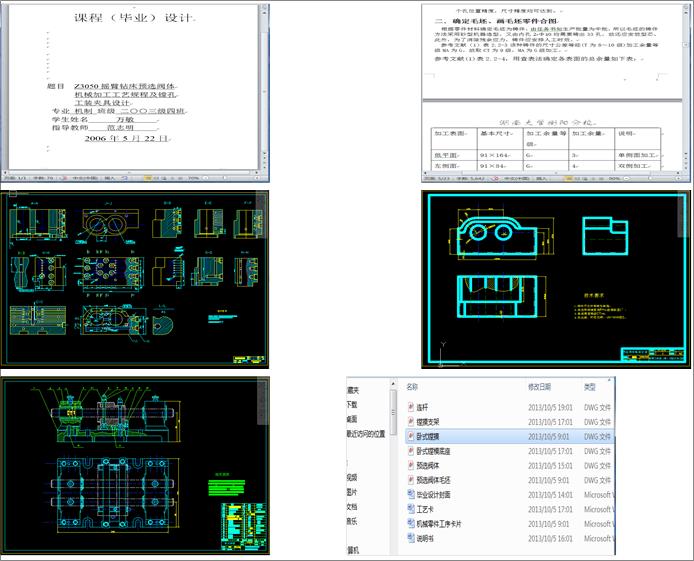Image resolution: width=694 pixels, height=561 pixels.
Task: Click the DWG icon beside 预选阀体毛坯
Action: [411, 480]
